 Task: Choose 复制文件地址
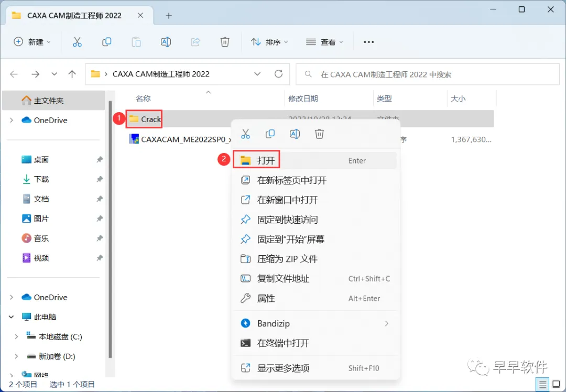[x=315, y=279]
